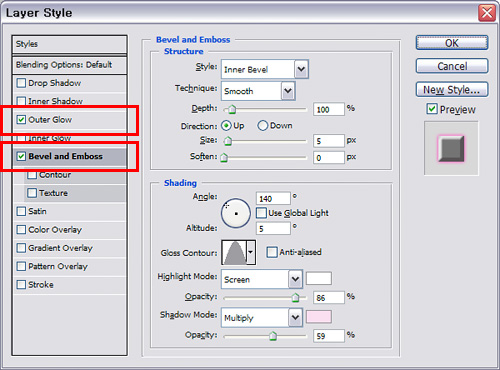
Task: Select the Down direction radio button
Action: (262, 126)
